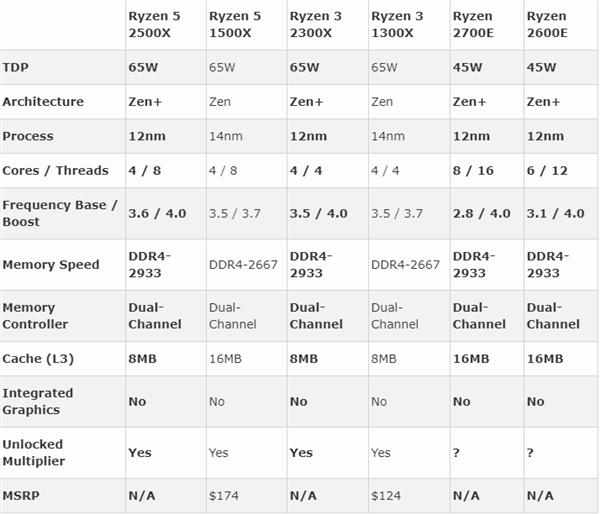Select the Unlocked Multiplier row label
This screenshot has height=514, width=600.
[33, 452]
